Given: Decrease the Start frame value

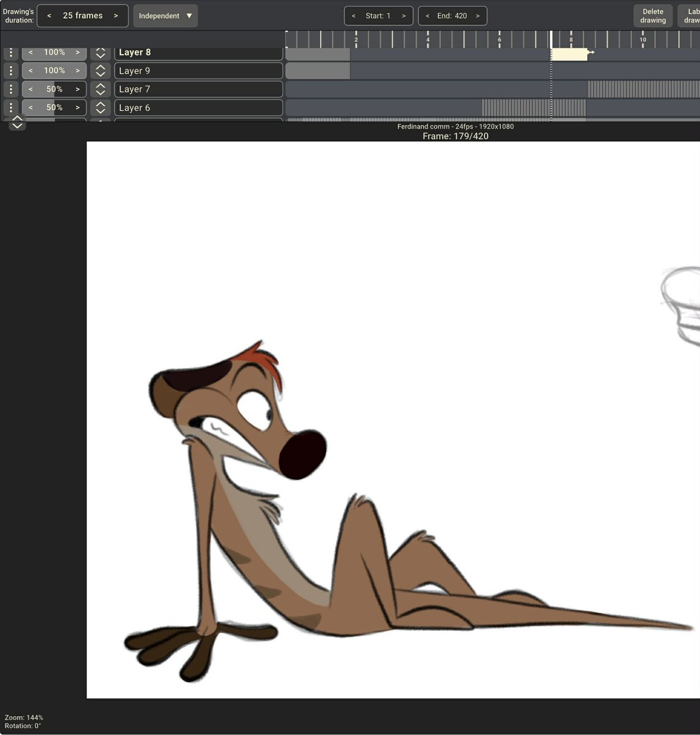Looking at the screenshot, I should point(353,16).
